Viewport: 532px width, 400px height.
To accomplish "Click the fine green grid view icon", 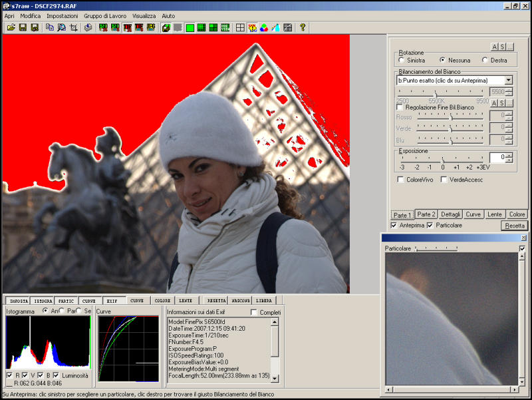I will click(x=201, y=27).
